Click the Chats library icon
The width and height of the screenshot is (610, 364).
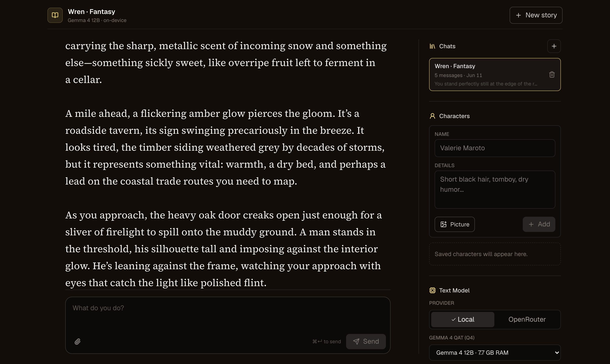coord(432,46)
